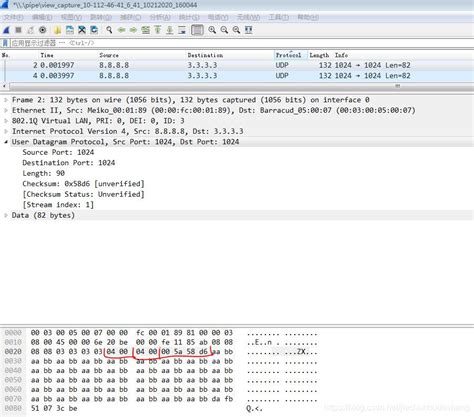Click the resize columns icon
Image resolution: width=474 pixels, height=417 pixels.
pyautogui.click(x=249, y=30)
